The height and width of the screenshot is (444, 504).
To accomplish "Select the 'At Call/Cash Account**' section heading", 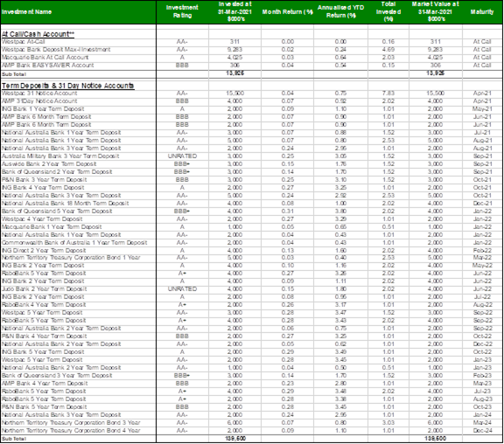I will point(38,34).
